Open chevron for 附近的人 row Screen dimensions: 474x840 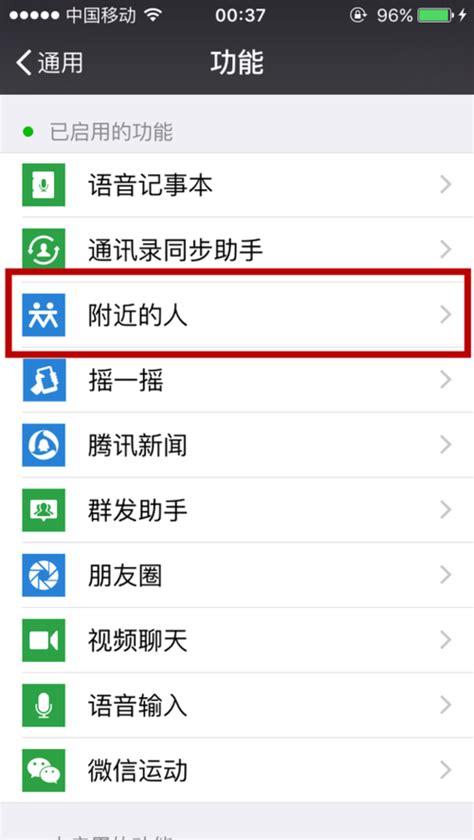pos(446,315)
